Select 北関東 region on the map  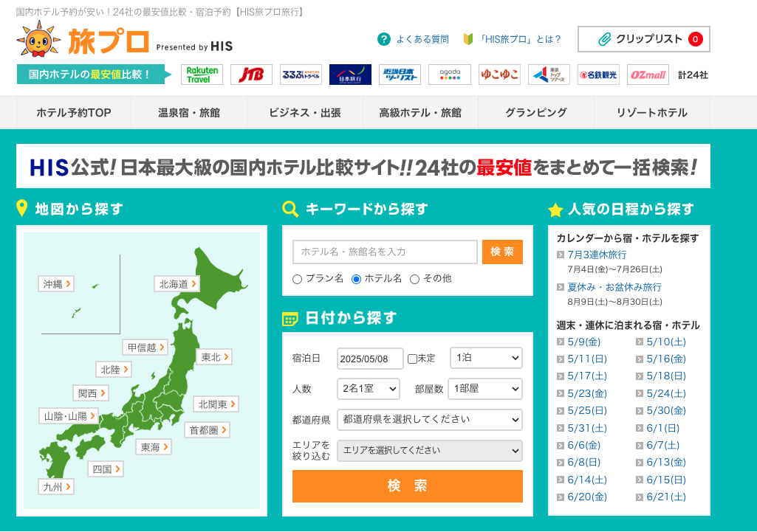pos(216,404)
